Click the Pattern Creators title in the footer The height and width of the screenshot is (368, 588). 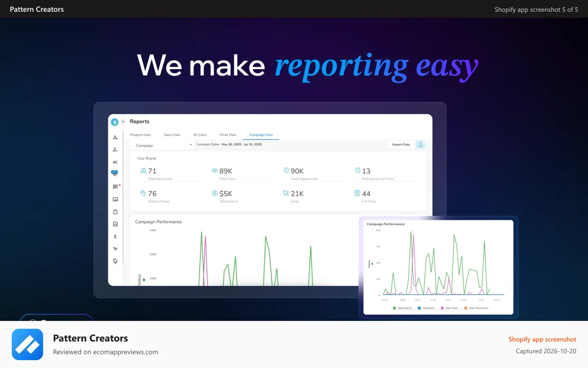click(x=90, y=338)
